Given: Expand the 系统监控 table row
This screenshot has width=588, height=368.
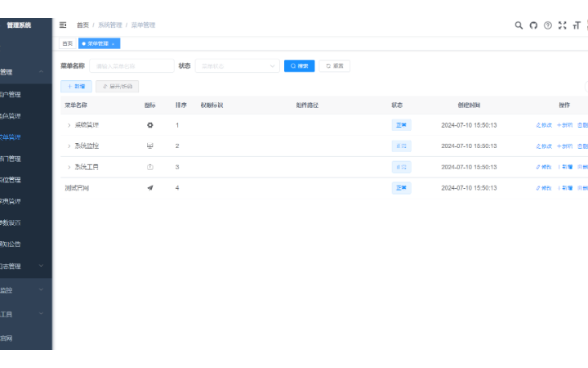Looking at the screenshot, I should [x=69, y=146].
